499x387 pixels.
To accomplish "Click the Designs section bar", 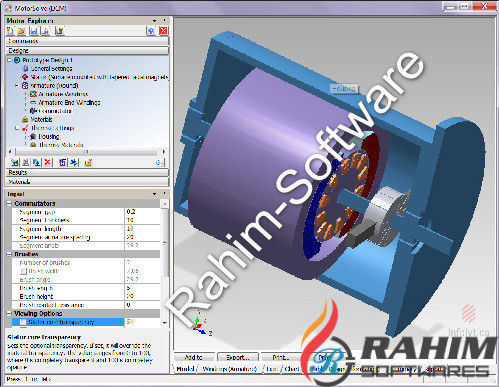I will click(87, 51).
